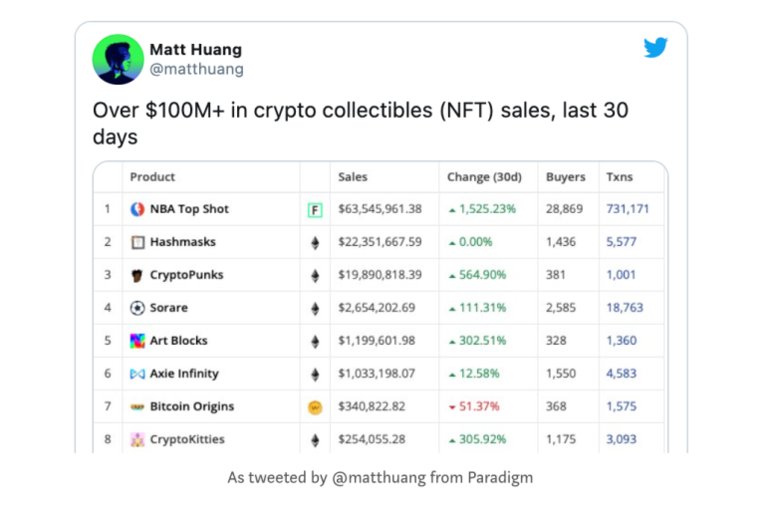The height and width of the screenshot is (514, 770).
Task: Click the Sorare soccer ball icon
Action: 137,308
